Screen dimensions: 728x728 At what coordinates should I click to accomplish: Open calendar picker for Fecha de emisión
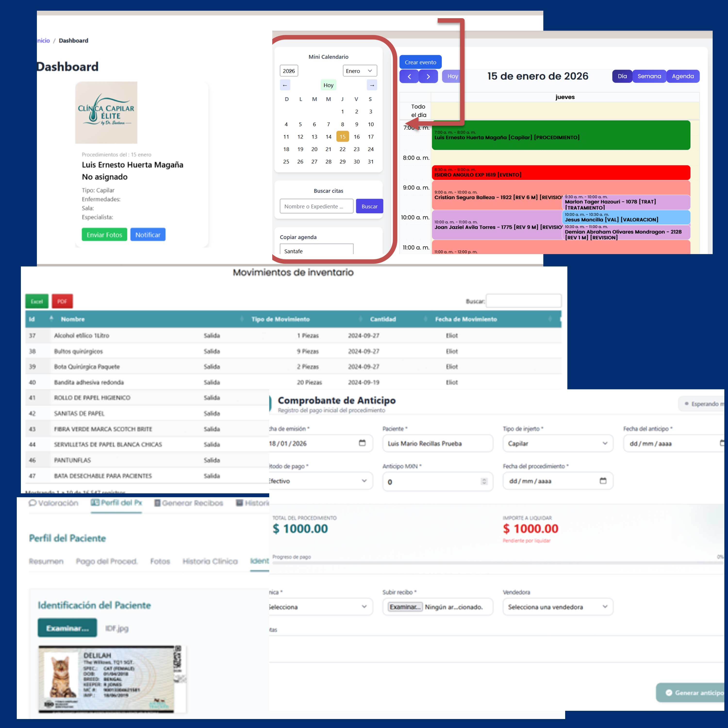point(362,443)
